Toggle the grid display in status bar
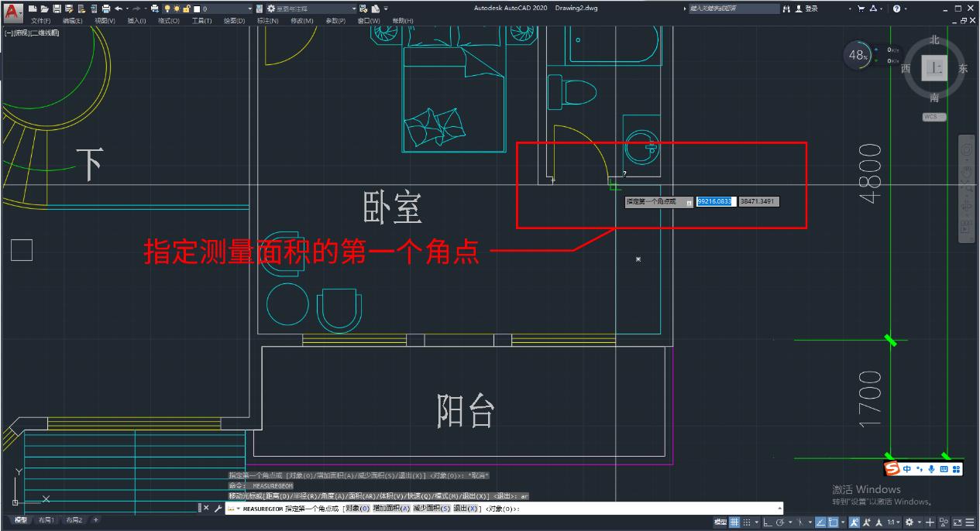The image size is (980, 531). point(734,521)
